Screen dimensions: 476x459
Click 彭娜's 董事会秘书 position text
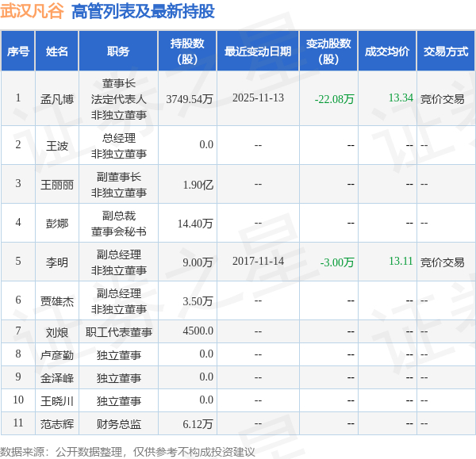click(x=119, y=231)
